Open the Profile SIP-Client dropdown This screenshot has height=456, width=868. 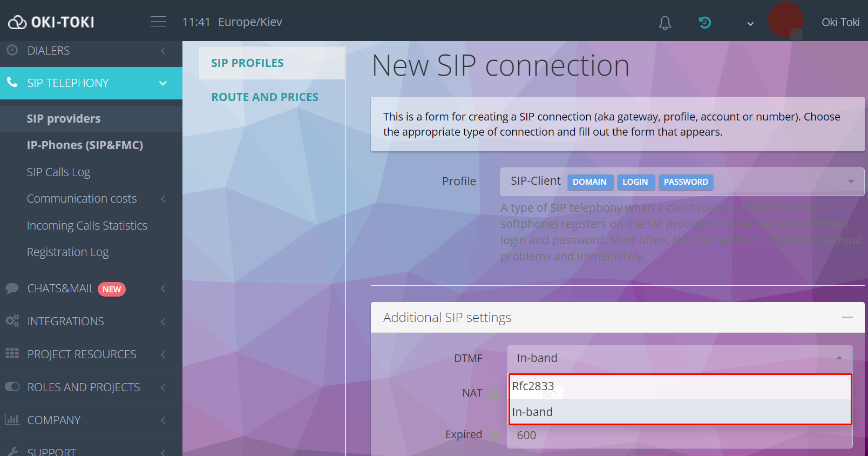pyautogui.click(x=682, y=182)
